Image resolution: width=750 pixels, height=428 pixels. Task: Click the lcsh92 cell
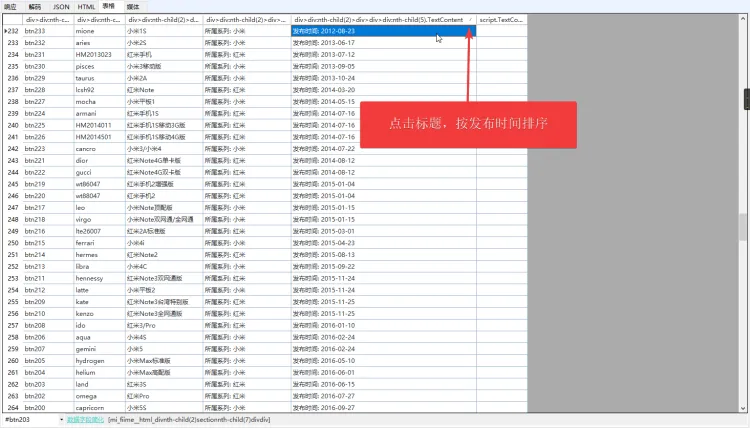(99, 90)
